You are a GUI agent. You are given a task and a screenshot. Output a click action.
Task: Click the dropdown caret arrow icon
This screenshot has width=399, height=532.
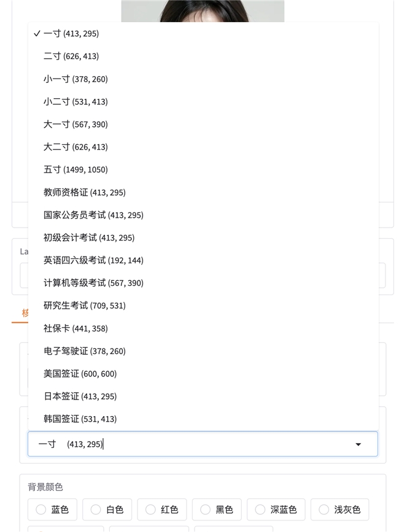click(x=358, y=444)
